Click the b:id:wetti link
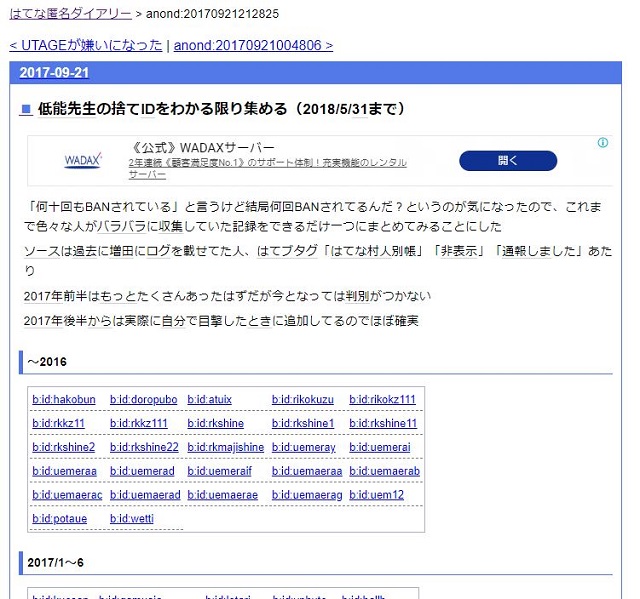640x599 pixels. [x=132, y=519]
